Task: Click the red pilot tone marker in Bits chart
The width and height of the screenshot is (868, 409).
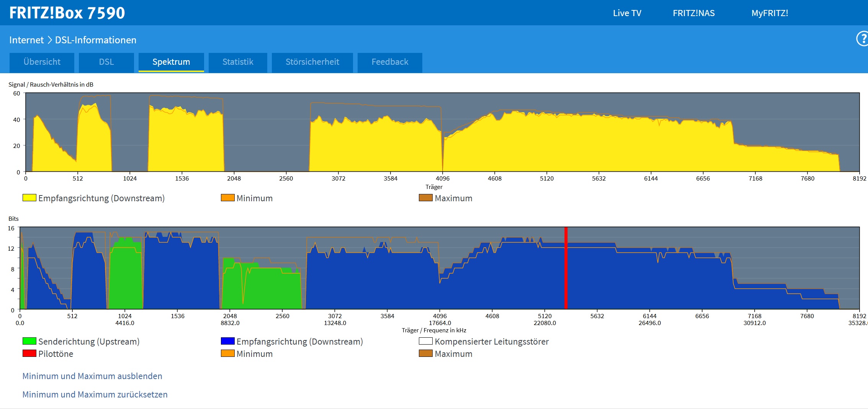Action: tap(566, 268)
